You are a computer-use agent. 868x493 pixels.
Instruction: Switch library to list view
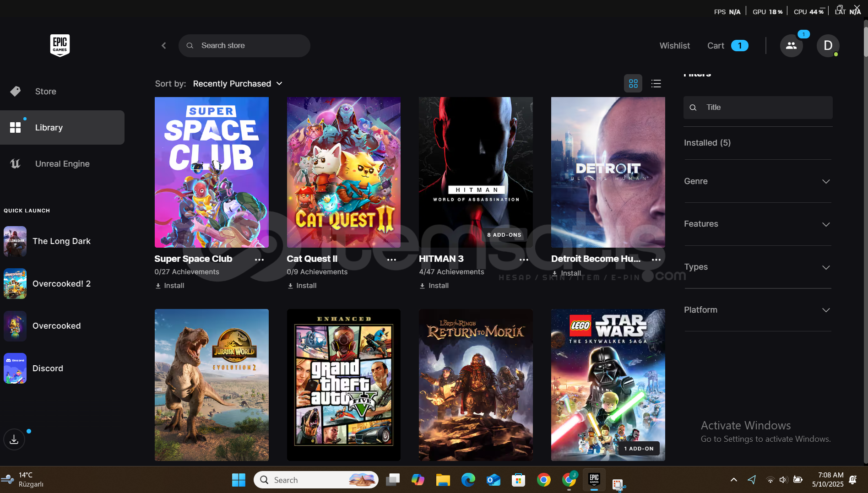point(656,83)
